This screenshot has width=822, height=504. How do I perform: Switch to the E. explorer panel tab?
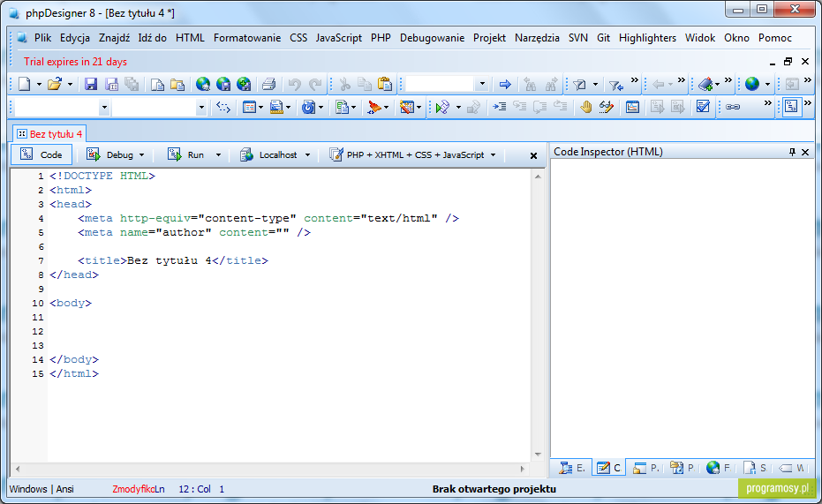[x=572, y=467]
